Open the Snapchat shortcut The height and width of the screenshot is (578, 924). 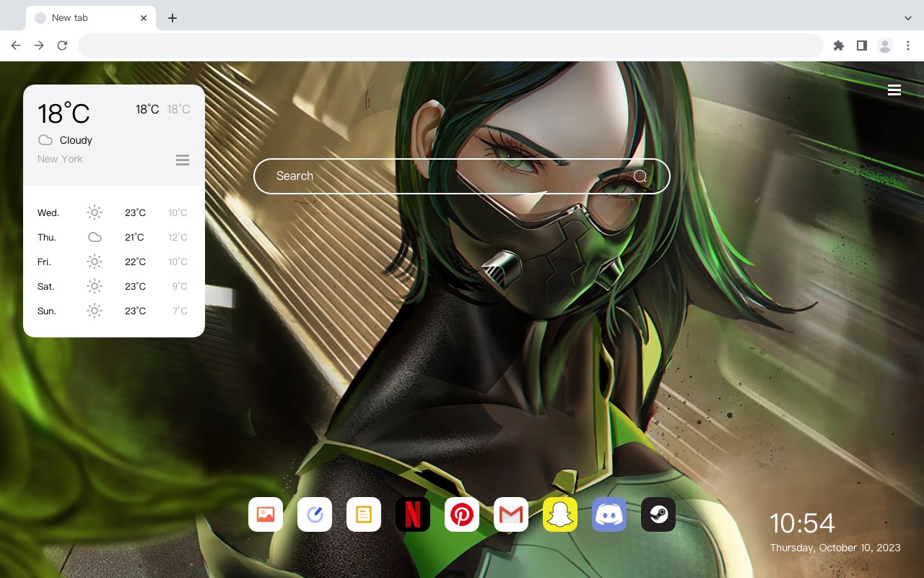point(560,514)
